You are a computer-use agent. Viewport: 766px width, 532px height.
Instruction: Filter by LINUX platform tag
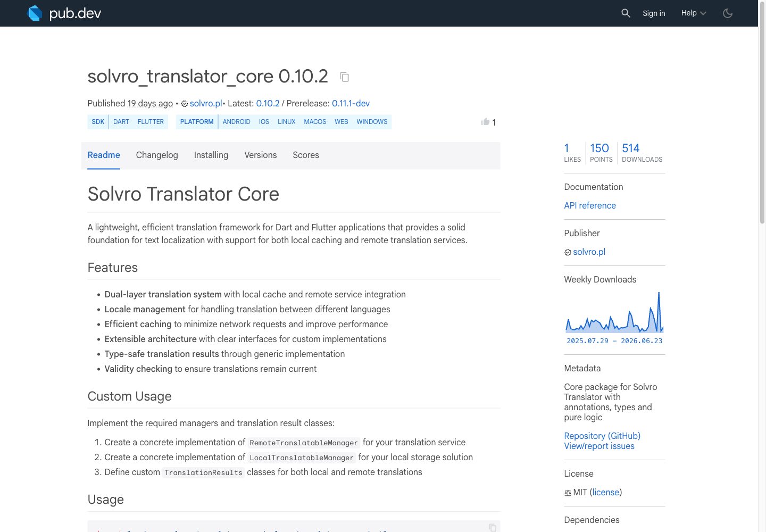(287, 122)
